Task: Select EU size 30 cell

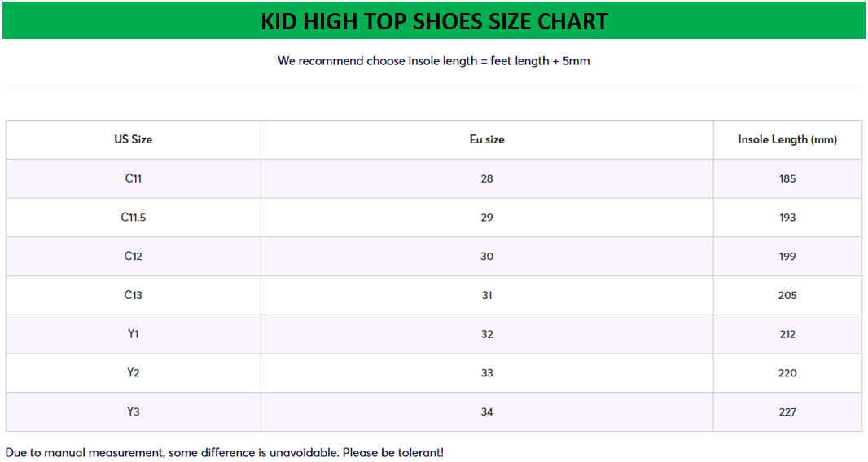Action: (487, 256)
